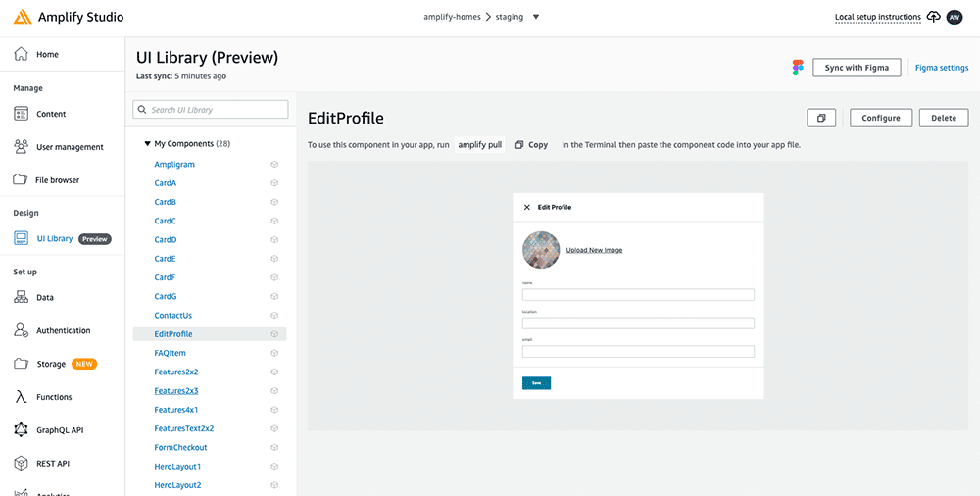980x496 pixels.
Task: Click the duplicate component icon button
Action: pyautogui.click(x=821, y=118)
